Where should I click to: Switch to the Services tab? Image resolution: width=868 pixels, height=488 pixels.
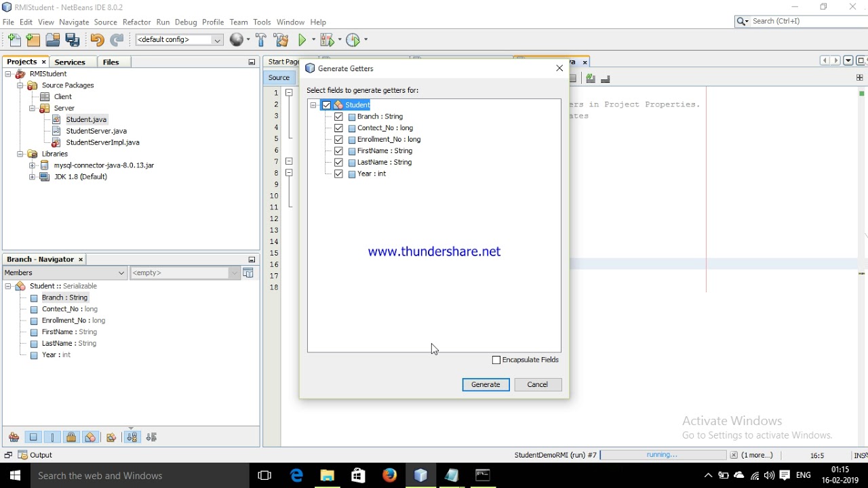coord(70,62)
